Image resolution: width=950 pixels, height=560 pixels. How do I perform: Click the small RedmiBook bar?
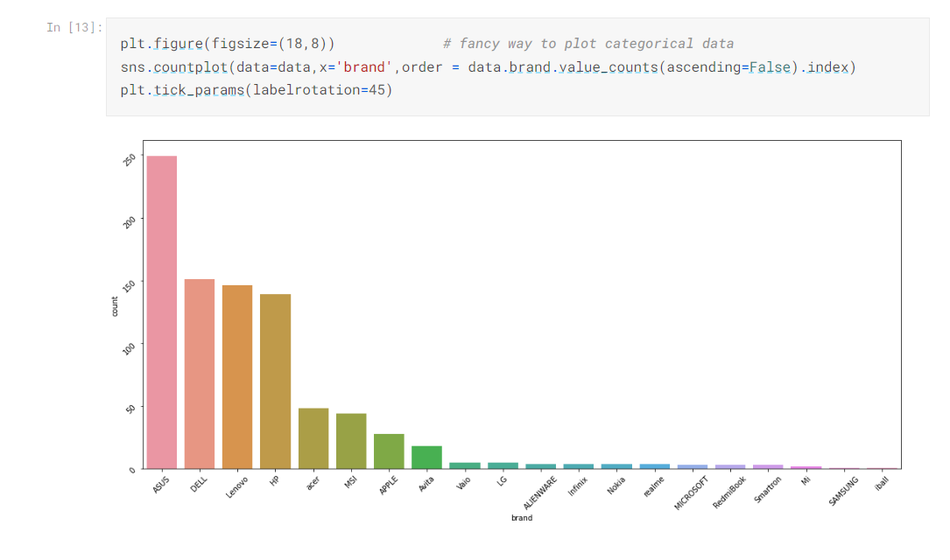730,466
